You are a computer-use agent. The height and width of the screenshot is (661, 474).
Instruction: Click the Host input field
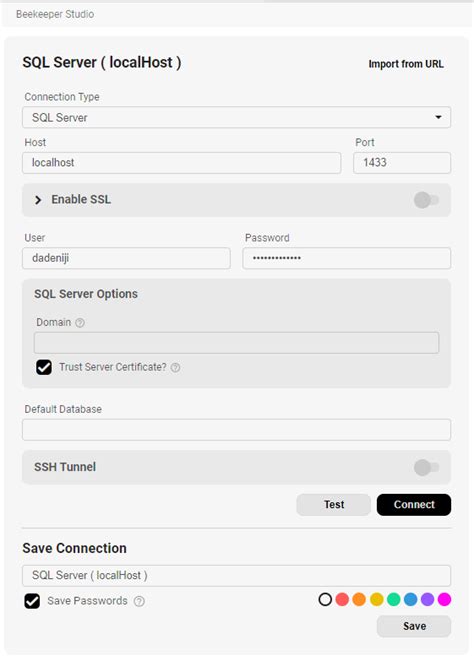(x=181, y=163)
